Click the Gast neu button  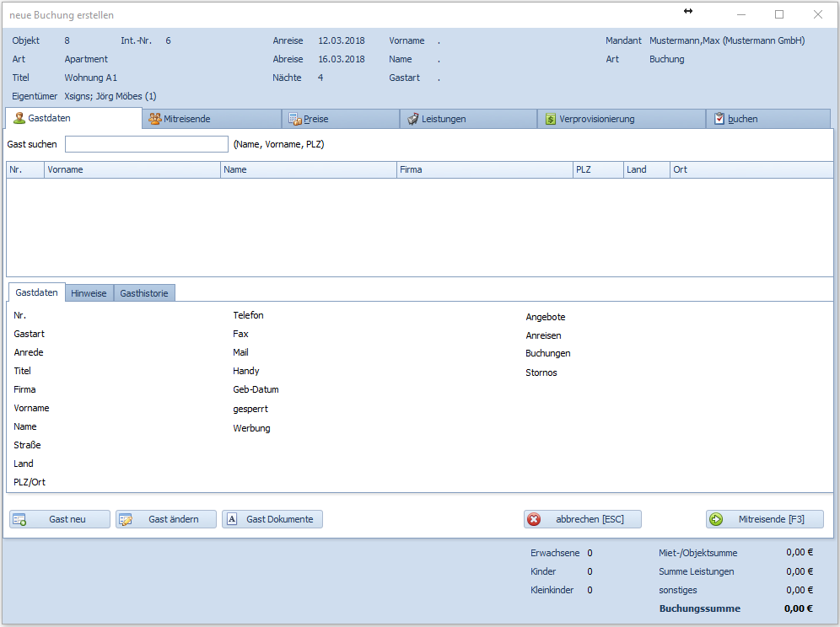click(x=60, y=519)
